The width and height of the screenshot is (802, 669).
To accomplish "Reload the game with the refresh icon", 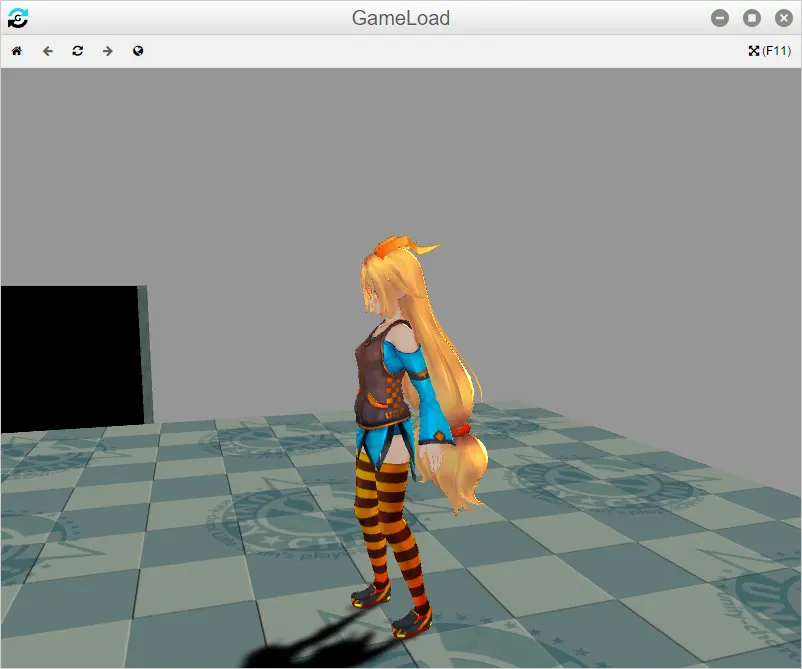I will click(78, 51).
